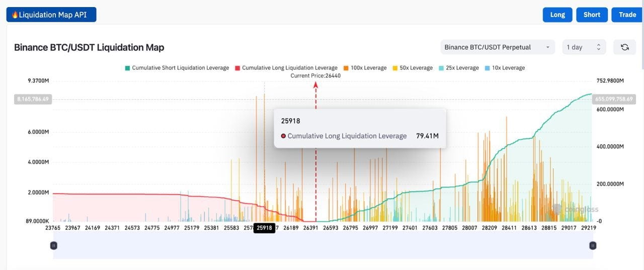This screenshot has width=644, height=270.
Task: Click the 24977 x-axis label
Action: click(172, 228)
